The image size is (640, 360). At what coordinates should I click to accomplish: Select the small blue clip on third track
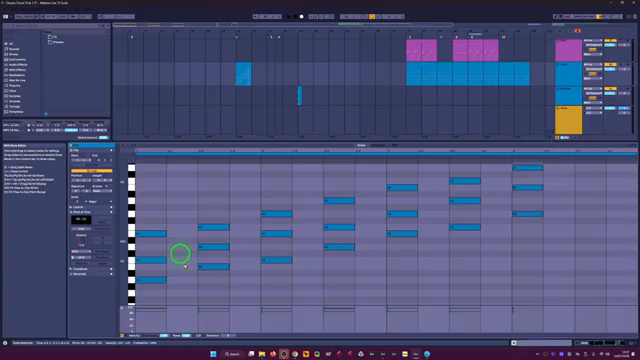tap(300, 96)
